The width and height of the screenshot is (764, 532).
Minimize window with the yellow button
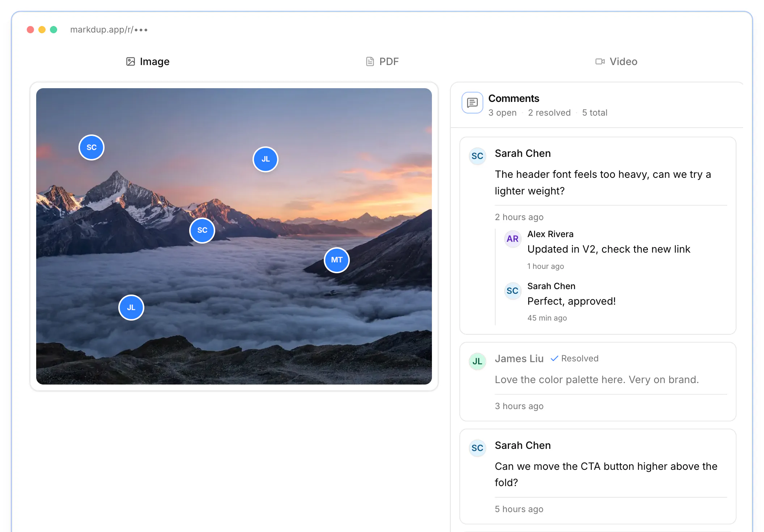(42, 30)
